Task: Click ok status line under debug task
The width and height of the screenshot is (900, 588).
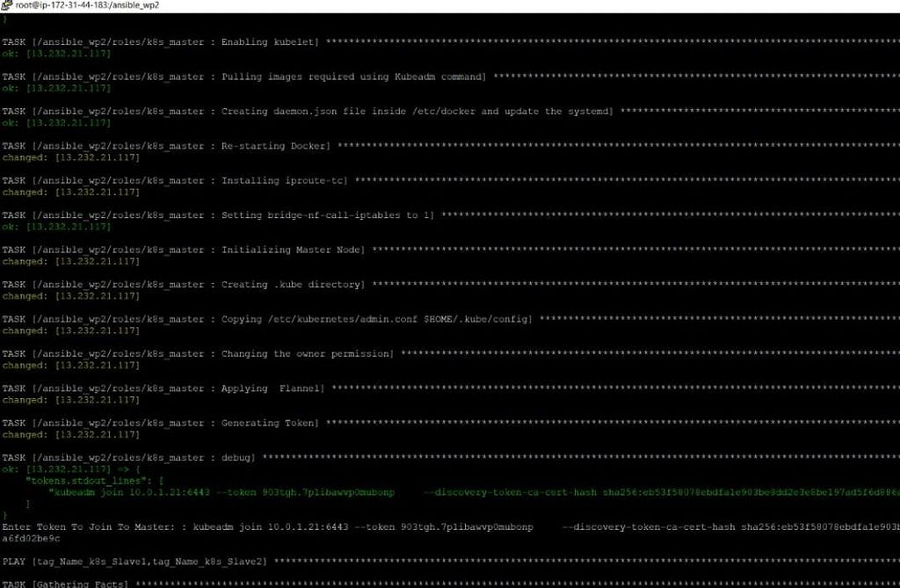Action: click(x=70, y=469)
